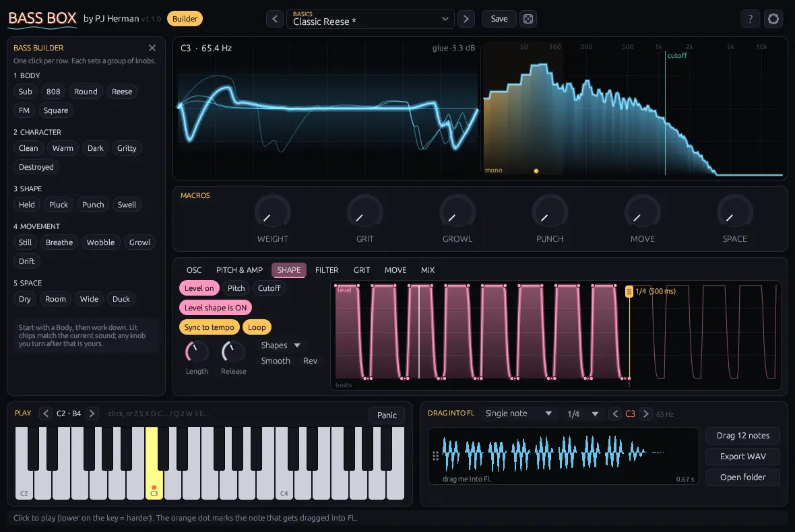Toggle the Loop chip

point(257,327)
